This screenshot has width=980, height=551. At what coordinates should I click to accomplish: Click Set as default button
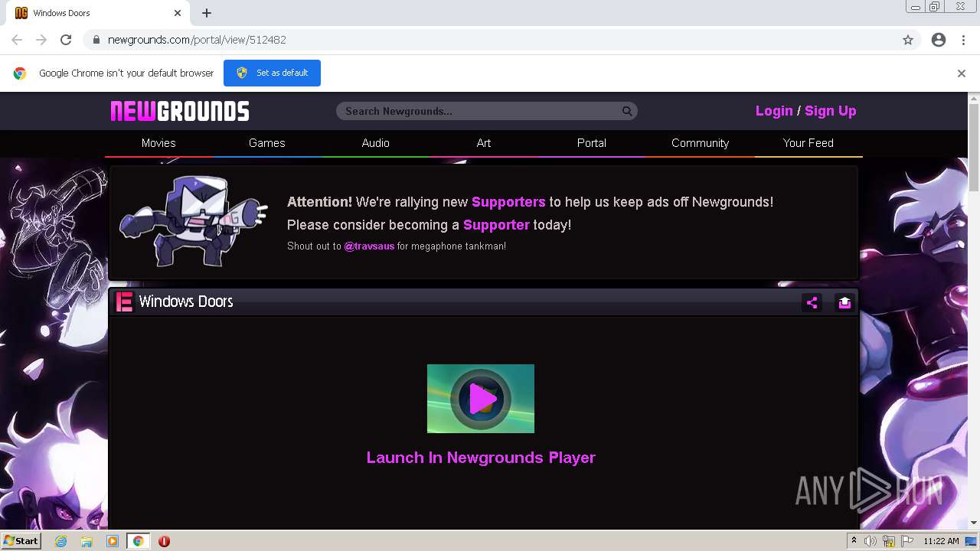click(x=272, y=73)
